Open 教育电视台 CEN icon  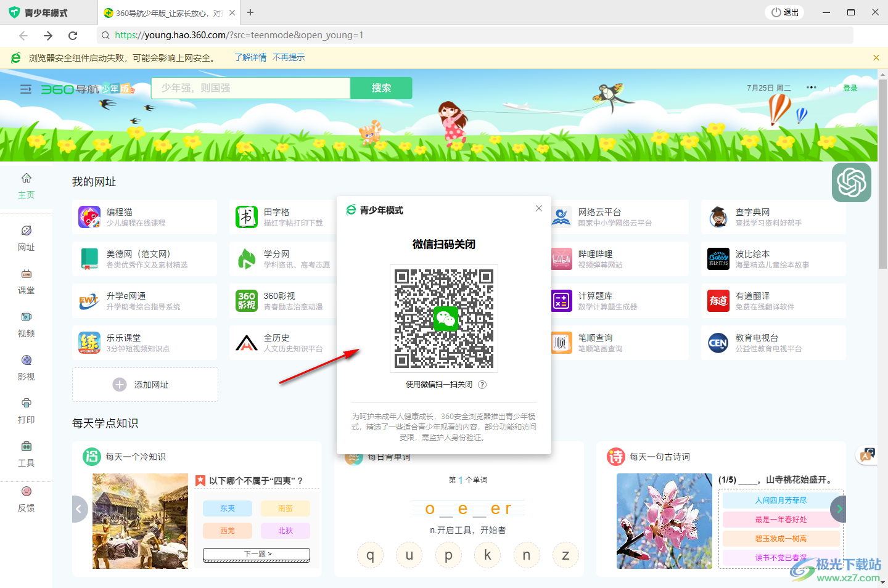(x=718, y=343)
